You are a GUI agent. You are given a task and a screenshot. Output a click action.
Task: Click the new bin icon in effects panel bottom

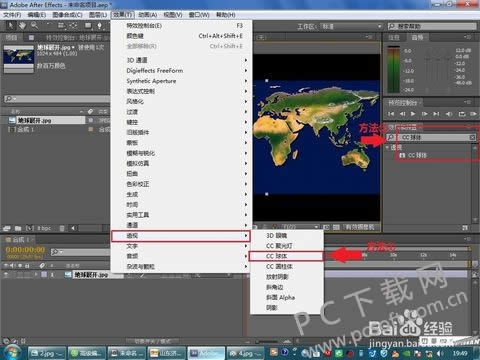point(465,228)
